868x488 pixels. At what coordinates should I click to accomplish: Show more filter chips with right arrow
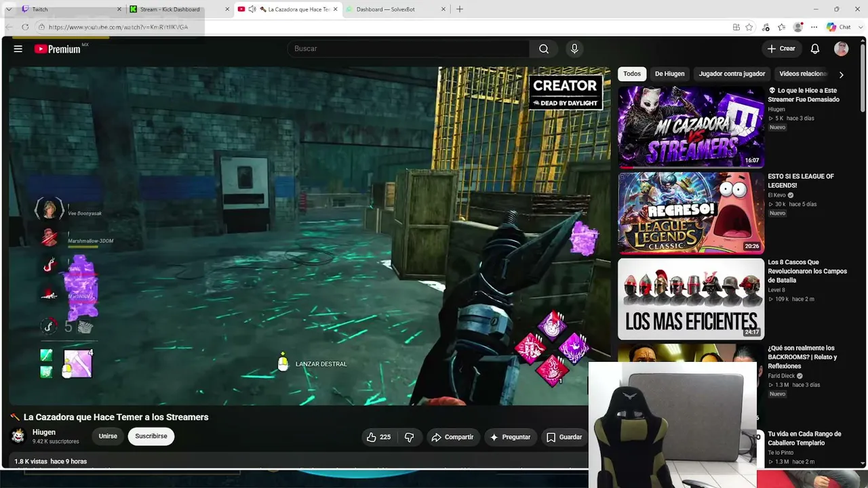pyautogui.click(x=841, y=75)
